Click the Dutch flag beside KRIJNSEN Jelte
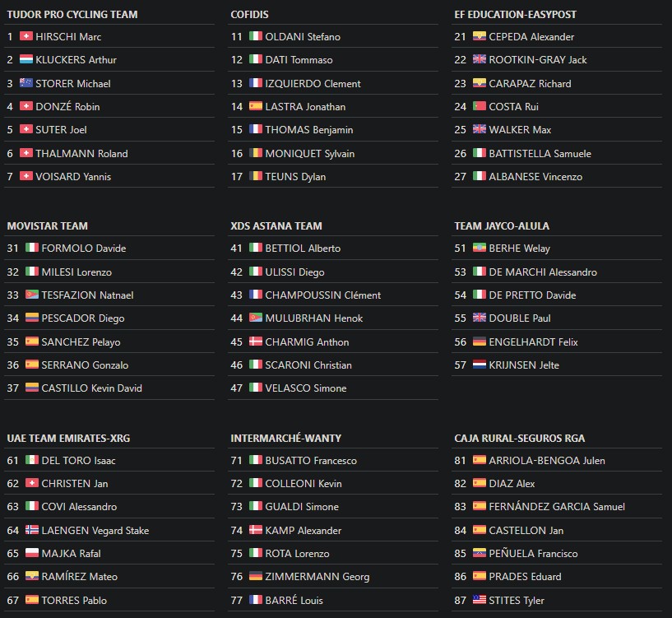This screenshot has height=618, width=672. 480,365
